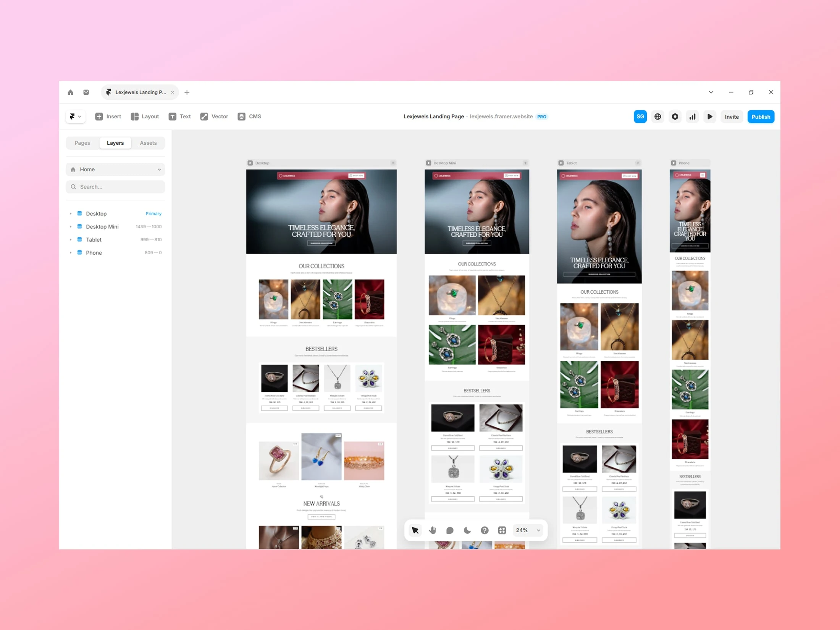Select the Hand tool for panning
This screenshot has width=840, height=630.
point(432,530)
